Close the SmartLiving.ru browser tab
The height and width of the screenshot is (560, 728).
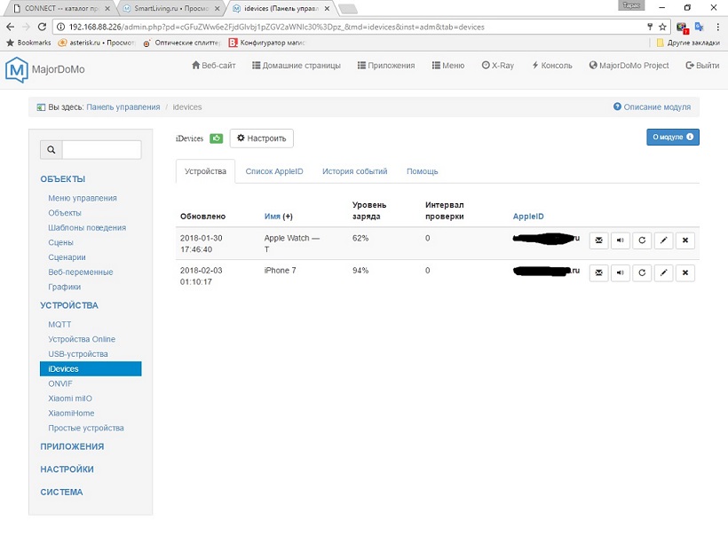pyautogui.click(x=217, y=8)
